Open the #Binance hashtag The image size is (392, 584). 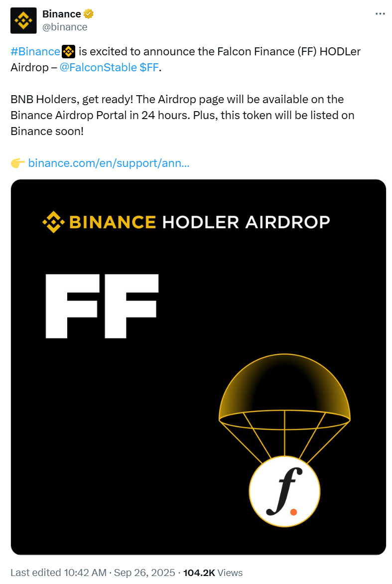[35, 51]
